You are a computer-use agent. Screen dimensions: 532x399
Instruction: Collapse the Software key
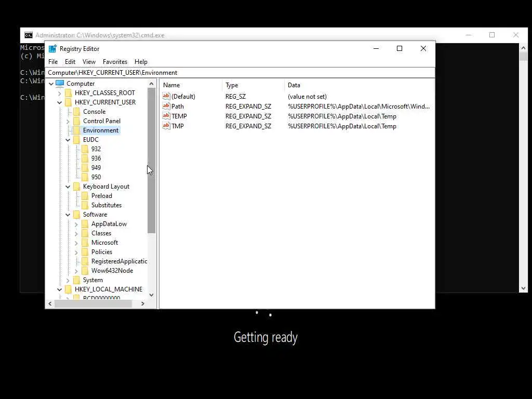click(x=68, y=215)
